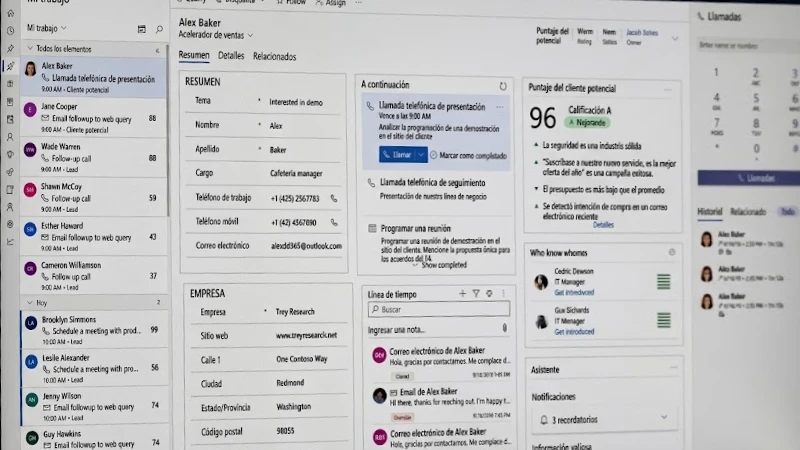
Task: Select Jenny Wilson email followup item
Action: click(x=93, y=407)
